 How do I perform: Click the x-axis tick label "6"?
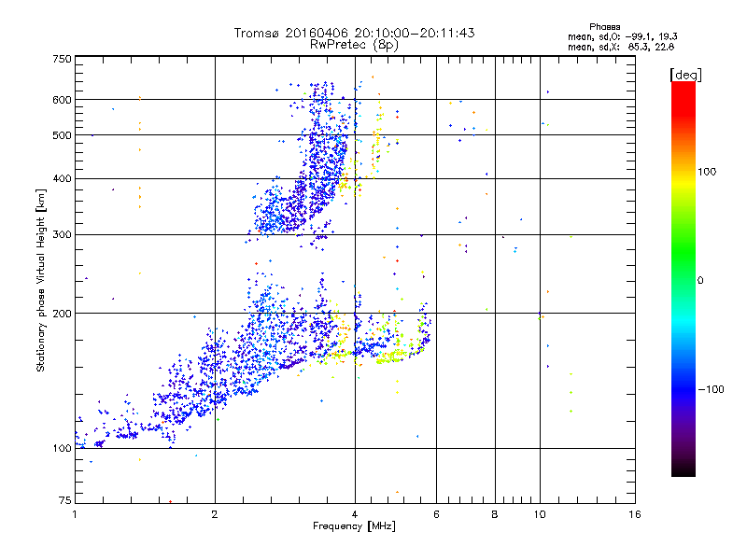pyautogui.click(x=436, y=514)
